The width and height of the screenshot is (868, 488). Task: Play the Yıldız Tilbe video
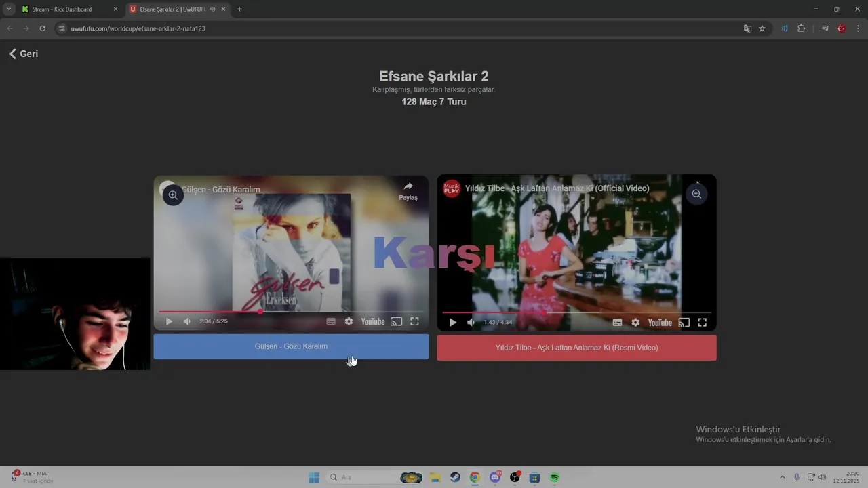453,323
